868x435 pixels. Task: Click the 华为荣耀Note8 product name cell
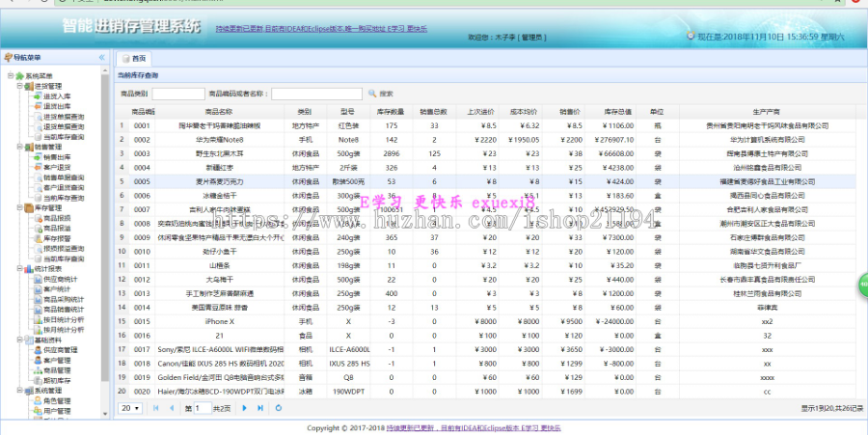click(x=219, y=140)
